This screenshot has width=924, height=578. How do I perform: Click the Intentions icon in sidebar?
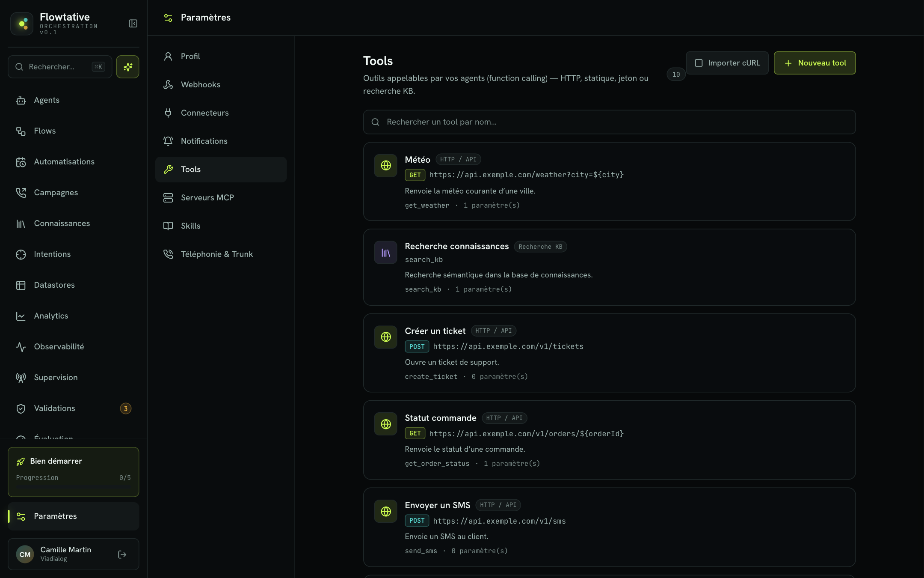point(21,254)
